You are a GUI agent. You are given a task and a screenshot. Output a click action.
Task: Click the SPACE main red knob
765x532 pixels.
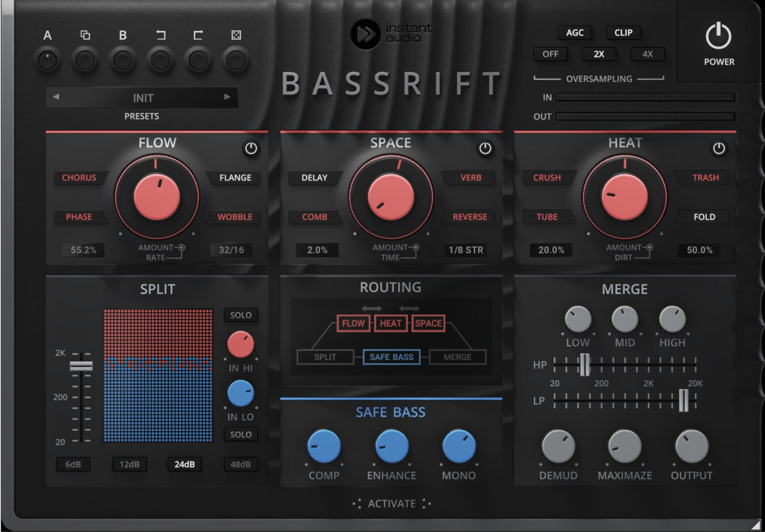point(391,198)
